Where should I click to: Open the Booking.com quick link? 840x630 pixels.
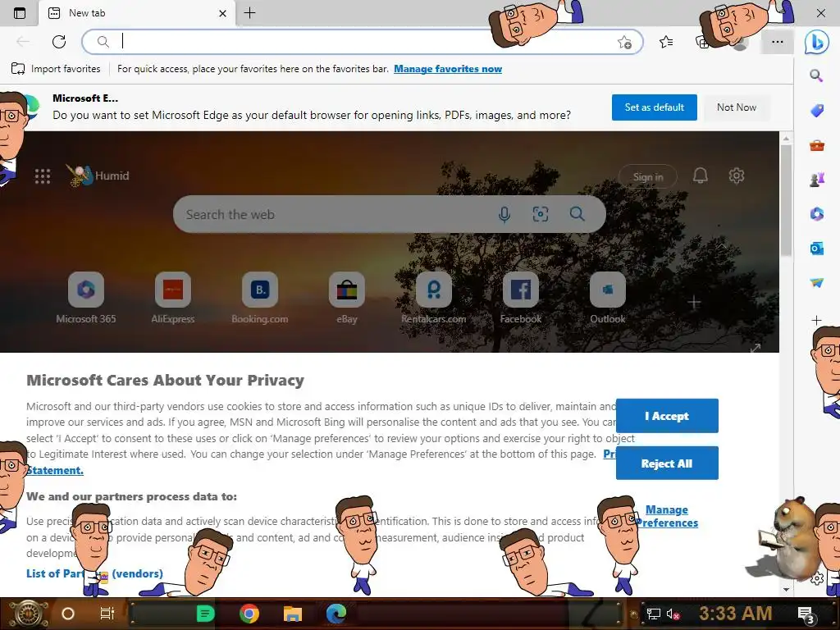260,299
